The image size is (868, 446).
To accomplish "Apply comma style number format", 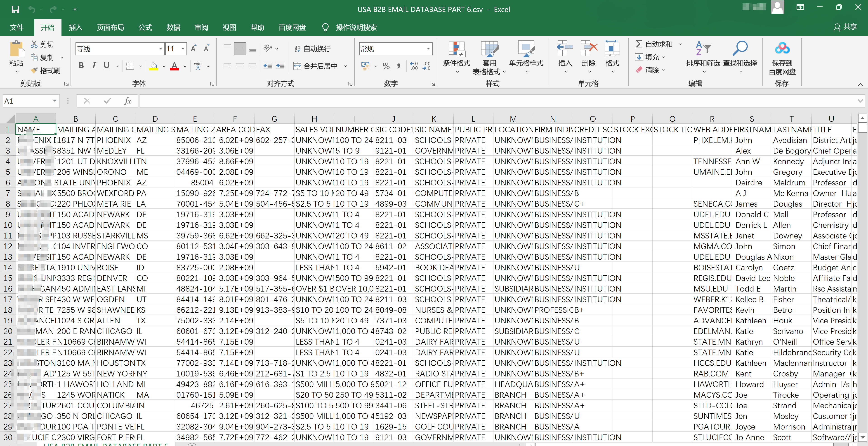I will pyautogui.click(x=399, y=66).
